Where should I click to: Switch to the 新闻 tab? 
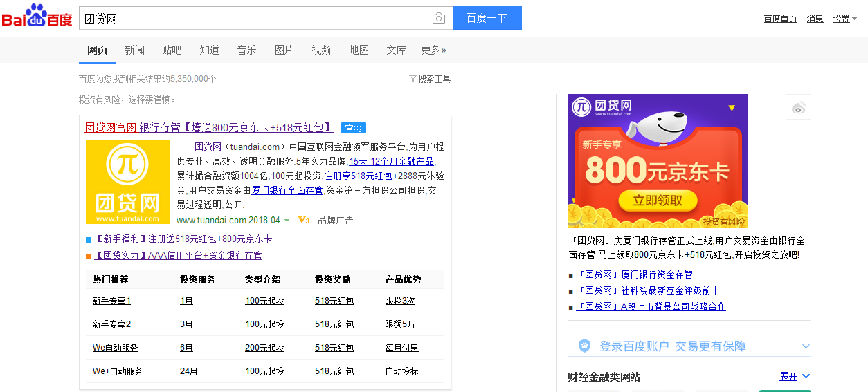pyautogui.click(x=134, y=50)
